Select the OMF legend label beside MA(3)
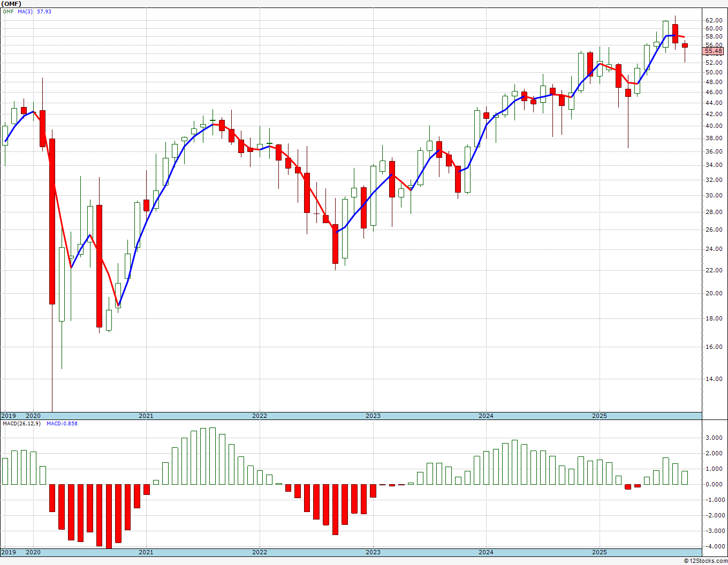Image resolution: width=728 pixels, height=565 pixels. point(8,11)
